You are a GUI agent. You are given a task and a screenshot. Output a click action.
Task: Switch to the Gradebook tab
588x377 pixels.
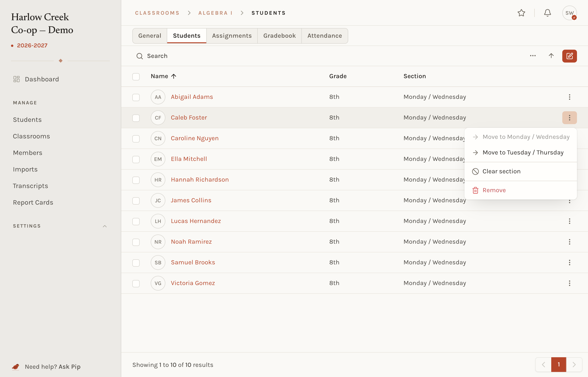[x=280, y=36]
